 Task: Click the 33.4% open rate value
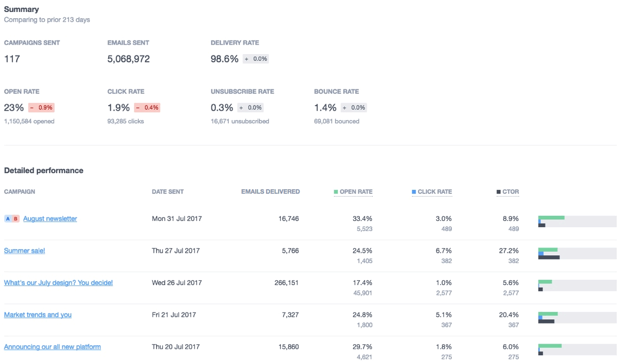[x=362, y=219]
